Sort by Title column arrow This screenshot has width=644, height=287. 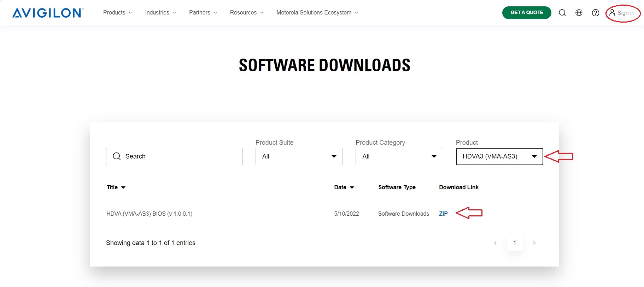[x=123, y=187]
